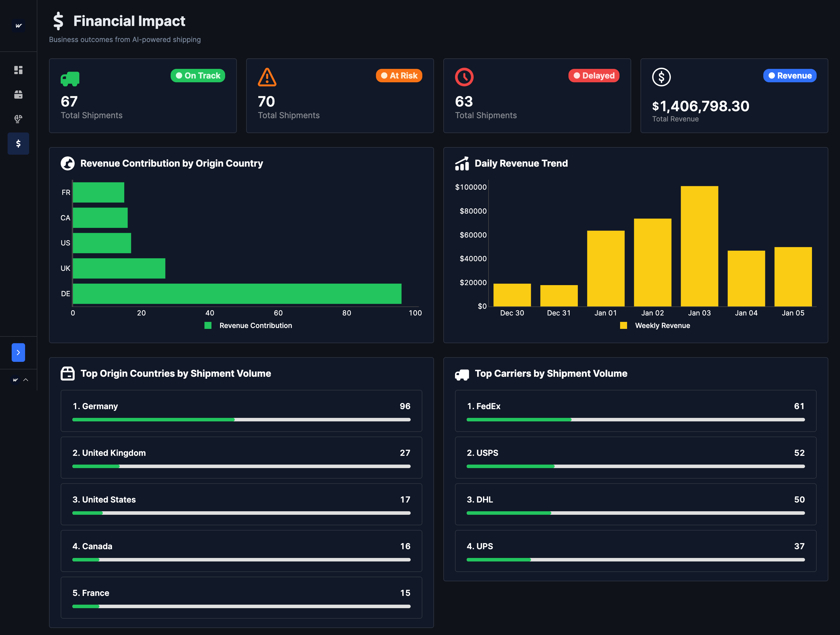The image size is (840, 635).
Task: Click the Delayed status badge
Action: tap(594, 76)
